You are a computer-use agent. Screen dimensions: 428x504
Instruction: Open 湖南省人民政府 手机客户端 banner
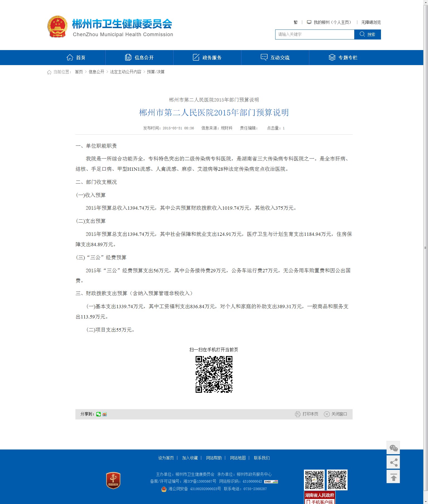[x=320, y=498]
